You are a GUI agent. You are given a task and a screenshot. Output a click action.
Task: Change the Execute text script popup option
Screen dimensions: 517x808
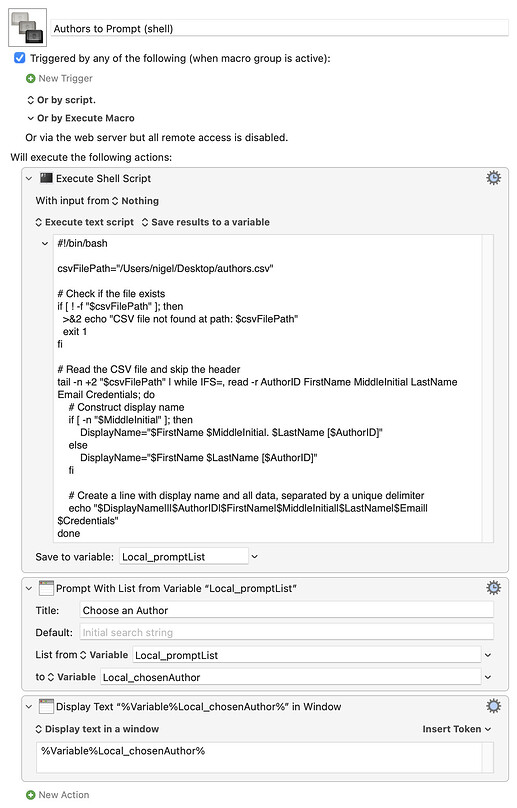click(x=85, y=222)
